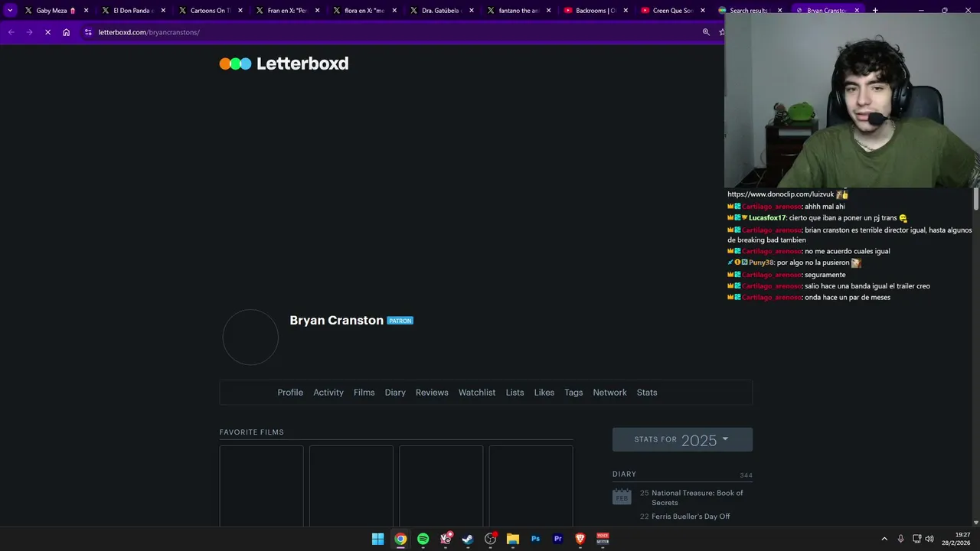Open the Likes section
Viewport: 980px width, 551px height.
pos(544,393)
